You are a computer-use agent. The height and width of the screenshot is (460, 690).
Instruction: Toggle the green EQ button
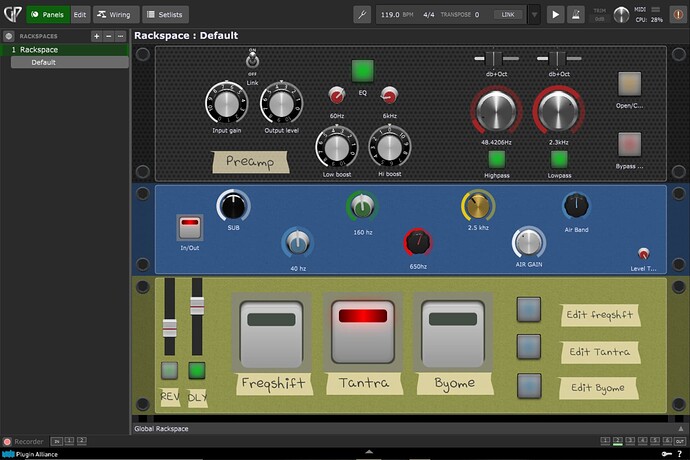click(363, 71)
